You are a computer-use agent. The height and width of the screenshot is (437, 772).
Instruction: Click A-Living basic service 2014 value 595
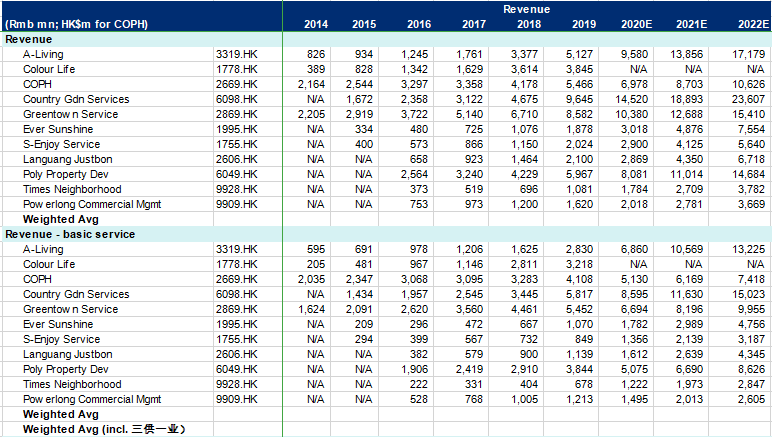[316, 250]
